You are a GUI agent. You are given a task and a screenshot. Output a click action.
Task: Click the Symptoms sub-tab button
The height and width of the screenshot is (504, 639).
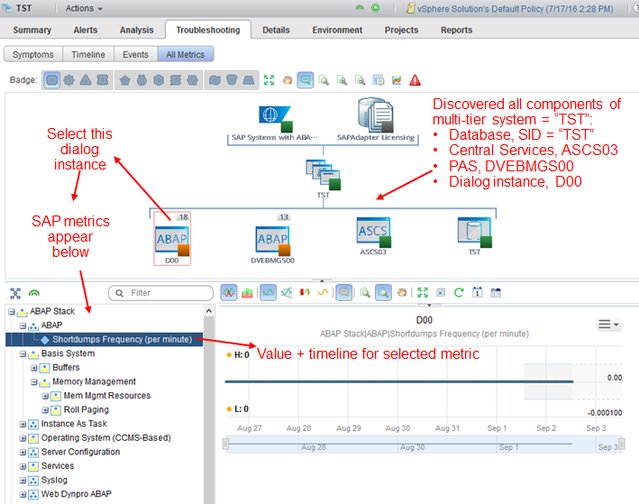pos(33,55)
